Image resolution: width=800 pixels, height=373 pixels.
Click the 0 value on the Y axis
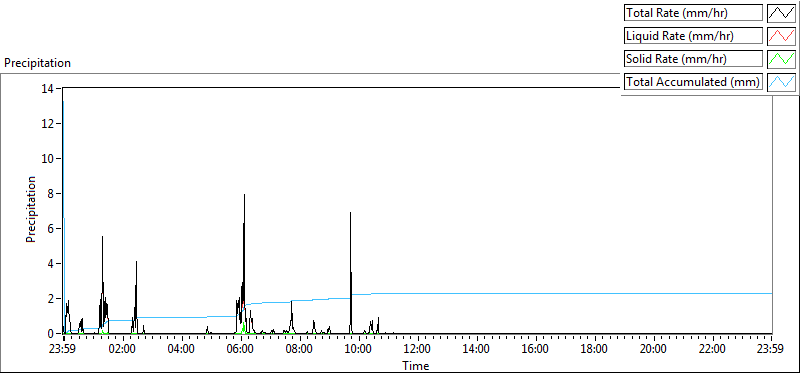click(51, 334)
